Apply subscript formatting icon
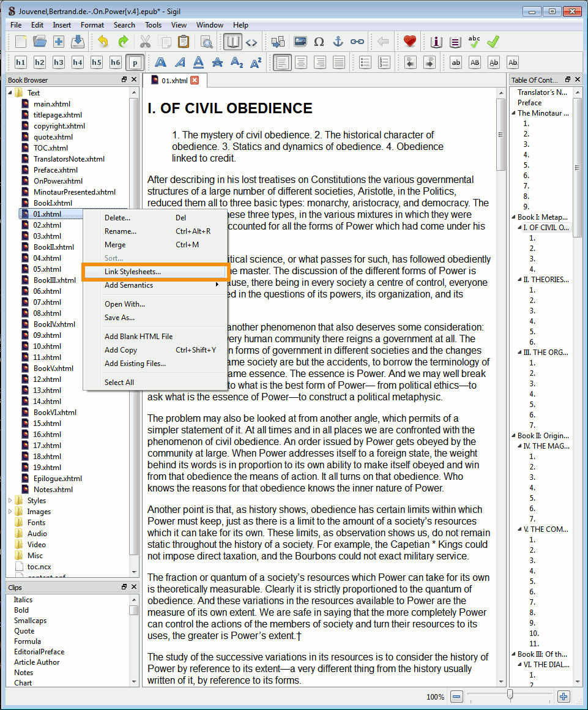The width and height of the screenshot is (588, 710). tap(236, 62)
